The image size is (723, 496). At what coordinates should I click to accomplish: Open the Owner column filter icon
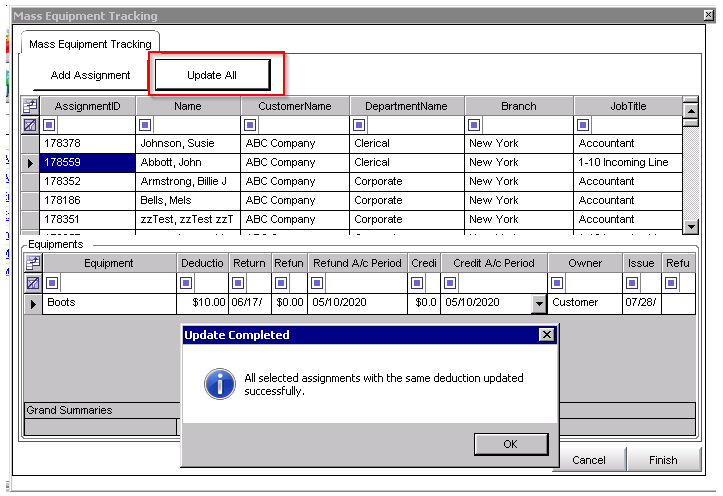557,283
